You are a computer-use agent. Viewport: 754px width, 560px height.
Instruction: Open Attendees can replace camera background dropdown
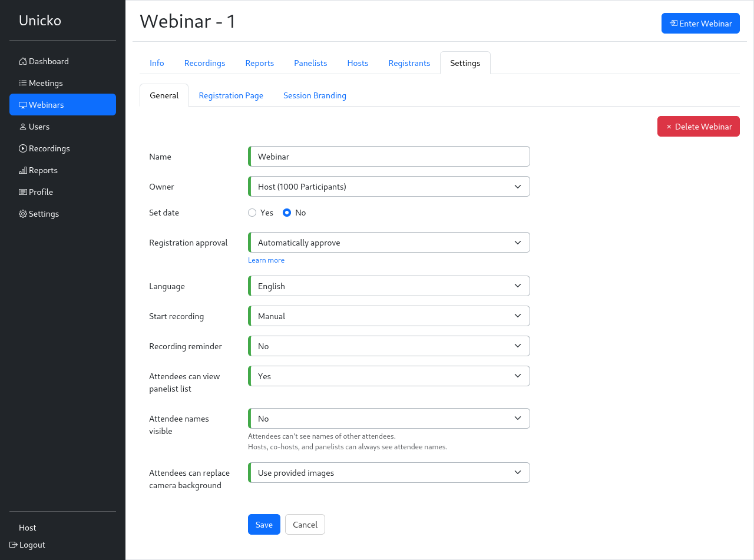click(389, 473)
